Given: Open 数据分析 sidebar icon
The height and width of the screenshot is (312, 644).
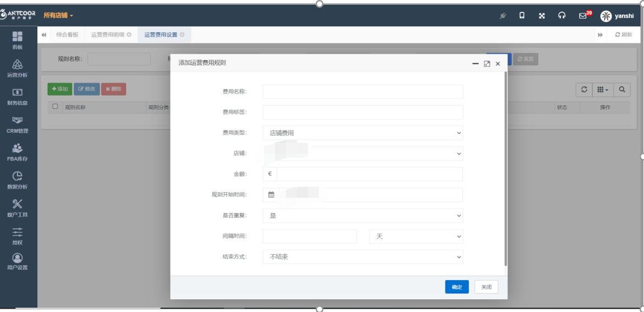Looking at the screenshot, I should (x=18, y=180).
